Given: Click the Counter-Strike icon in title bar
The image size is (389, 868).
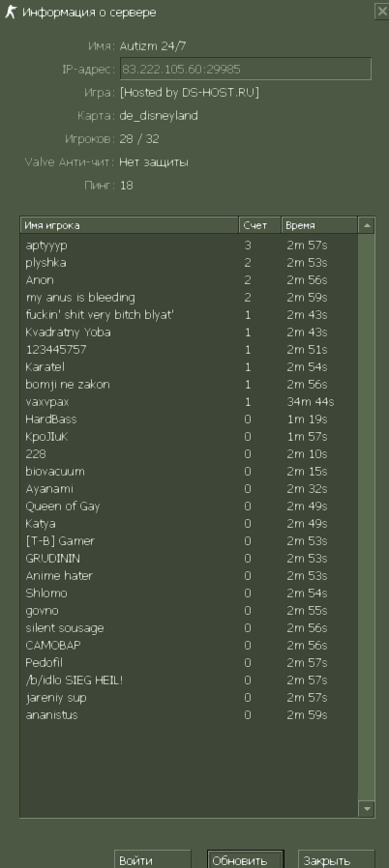Looking at the screenshot, I should [x=11, y=13].
